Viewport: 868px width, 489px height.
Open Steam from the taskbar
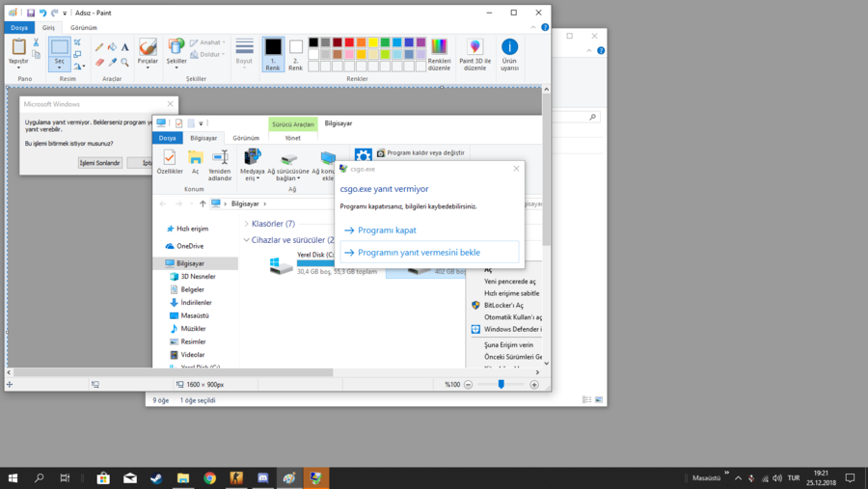pos(156,478)
